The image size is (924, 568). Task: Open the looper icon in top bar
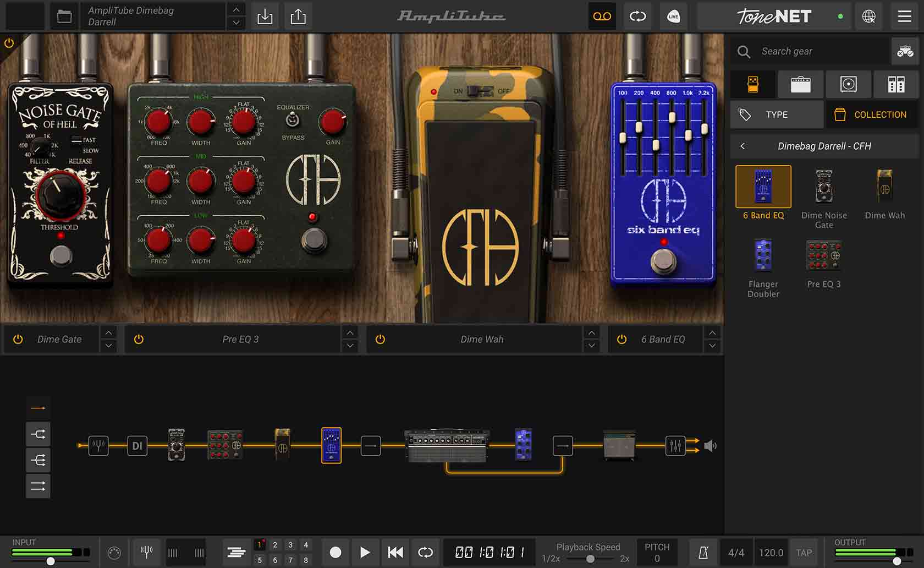(637, 17)
